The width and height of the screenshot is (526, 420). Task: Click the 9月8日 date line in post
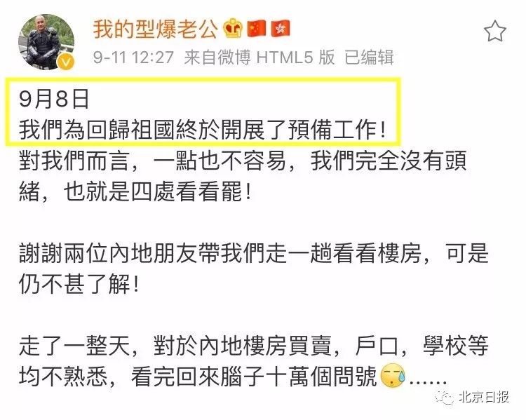(x=54, y=99)
